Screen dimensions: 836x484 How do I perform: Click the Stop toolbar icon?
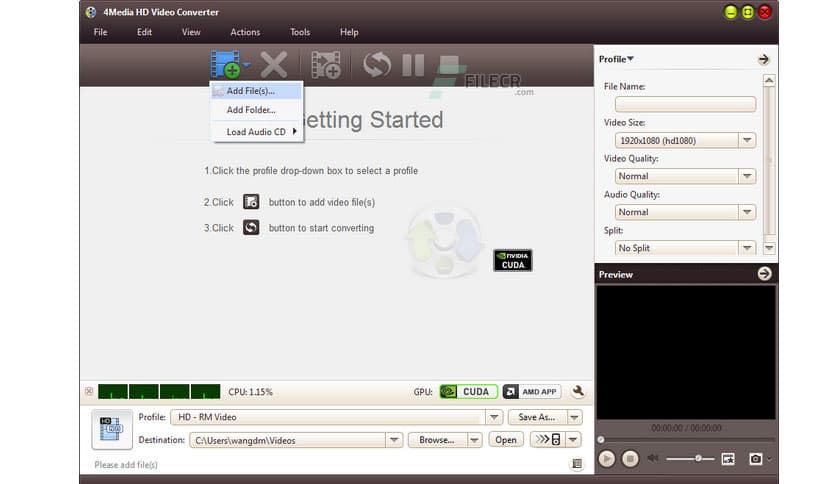pyautogui.click(x=449, y=64)
